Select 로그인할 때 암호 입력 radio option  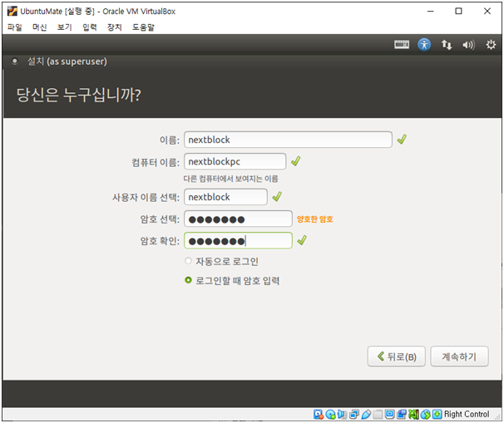(188, 280)
